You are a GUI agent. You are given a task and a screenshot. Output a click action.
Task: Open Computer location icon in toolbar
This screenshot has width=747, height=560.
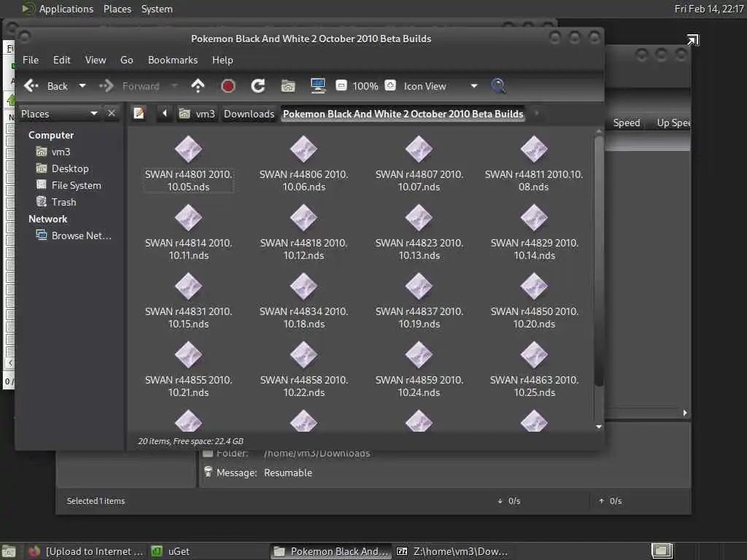pyautogui.click(x=318, y=86)
